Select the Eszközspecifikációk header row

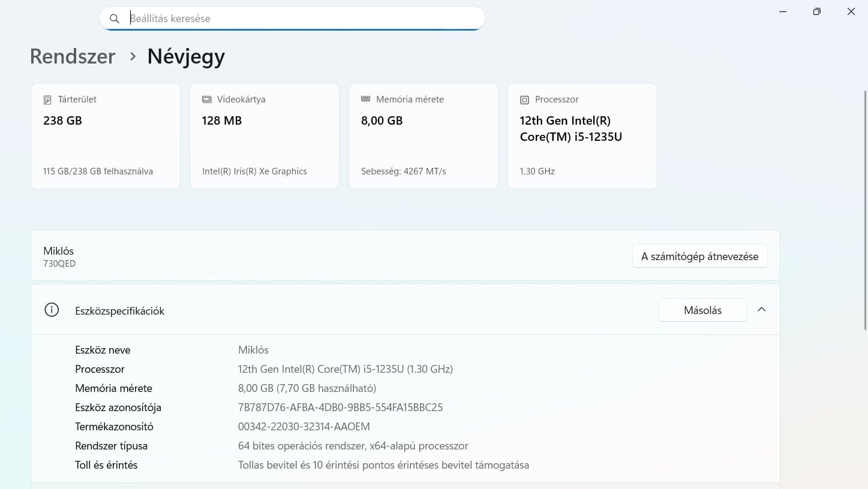360,310
